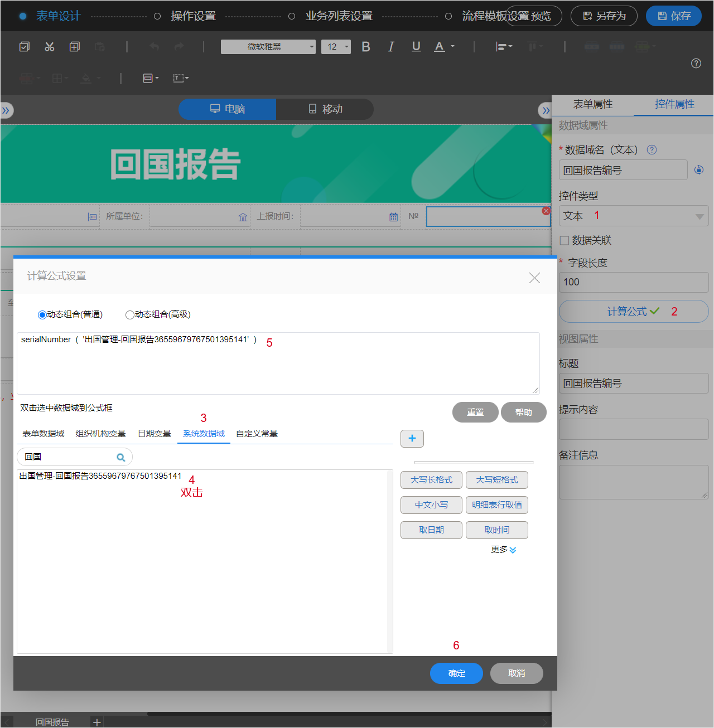Click the serialNumber formula text area
The width and height of the screenshot is (714, 728).
278,363
